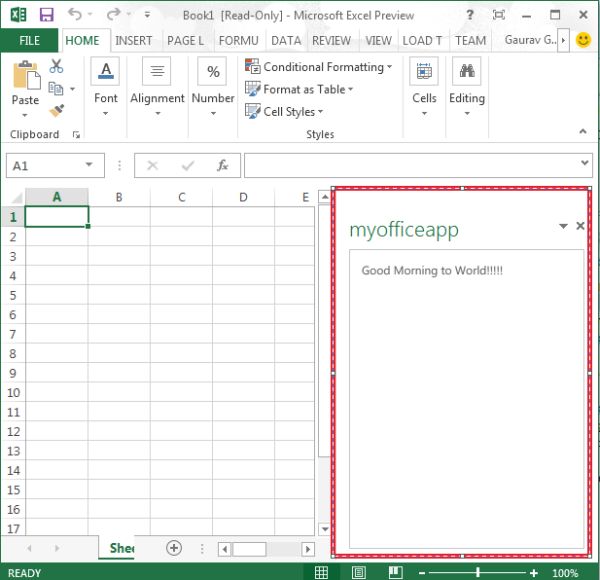The height and width of the screenshot is (580, 600).
Task: Open the Clipboard dialog launcher
Action: [x=76, y=134]
